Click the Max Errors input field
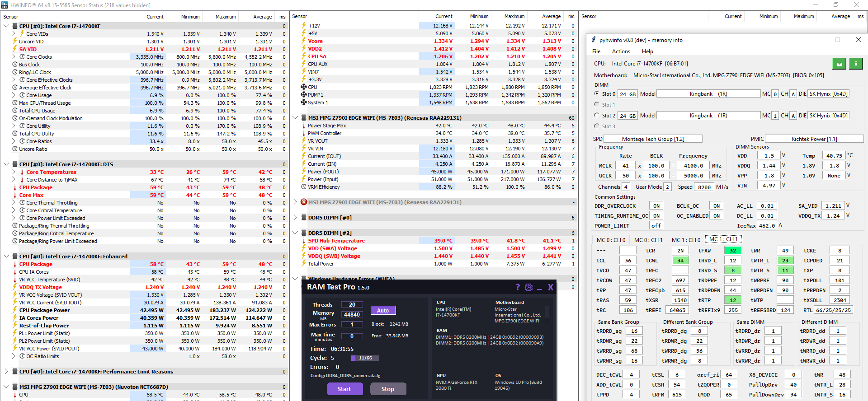The height and width of the screenshot is (401, 868). (352, 325)
